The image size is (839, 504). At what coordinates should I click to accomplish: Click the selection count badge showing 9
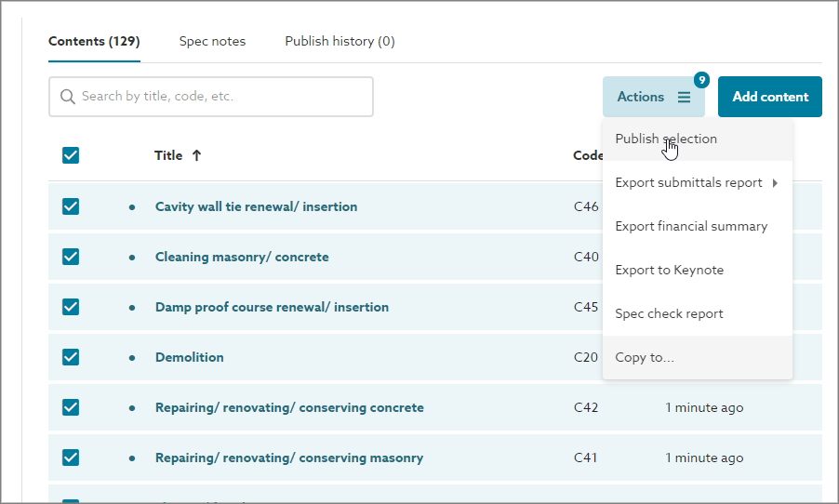coord(701,80)
